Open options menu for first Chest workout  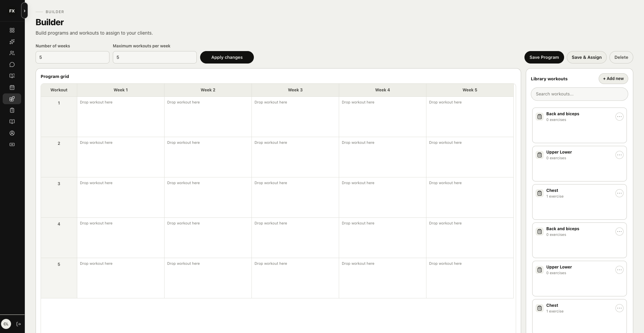[x=619, y=193]
